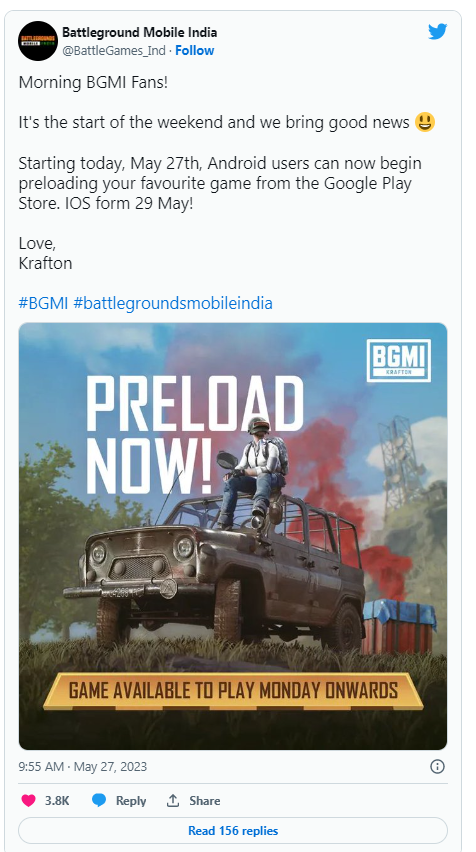
Task: Click the 3.8K likes count
Action: [57, 801]
